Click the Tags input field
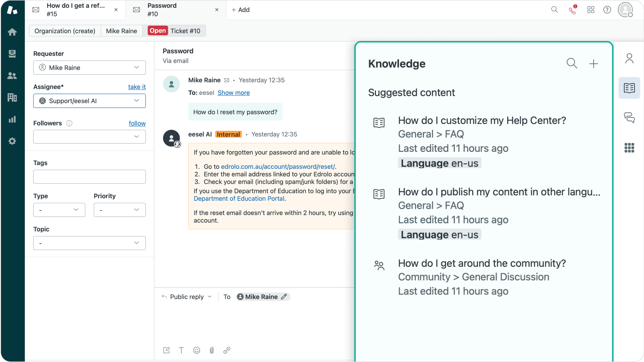This screenshot has width=644, height=362. coord(89,176)
